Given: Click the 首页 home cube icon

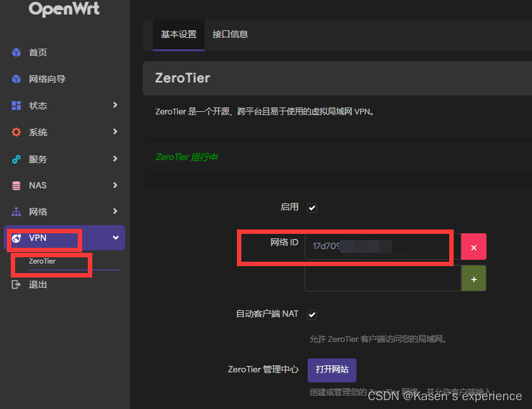Looking at the screenshot, I should (x=16, y=52).
